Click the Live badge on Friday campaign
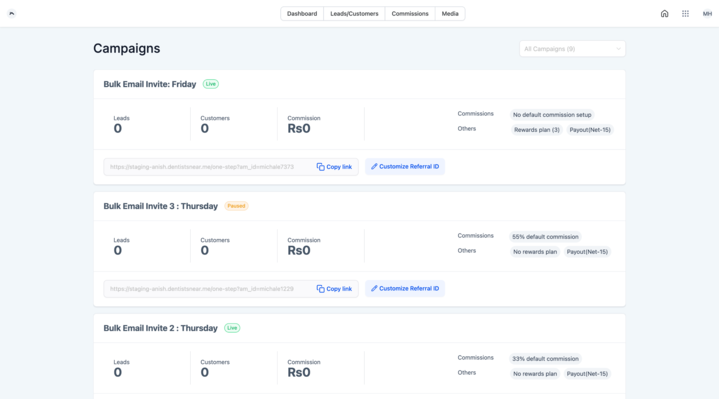Image resolution: width=719 pixels, height=399 pixels. pyautogui.click(x=211, y=84)
